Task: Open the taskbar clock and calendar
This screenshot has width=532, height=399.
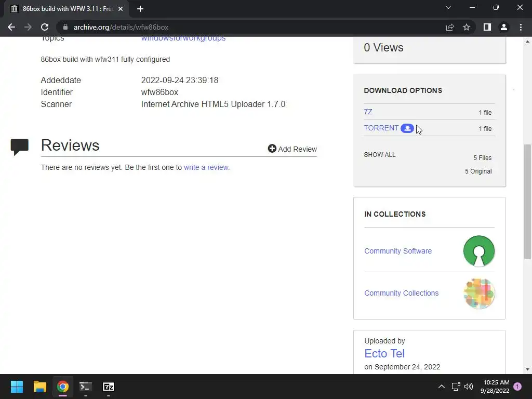Action: (x=495, y=387)
